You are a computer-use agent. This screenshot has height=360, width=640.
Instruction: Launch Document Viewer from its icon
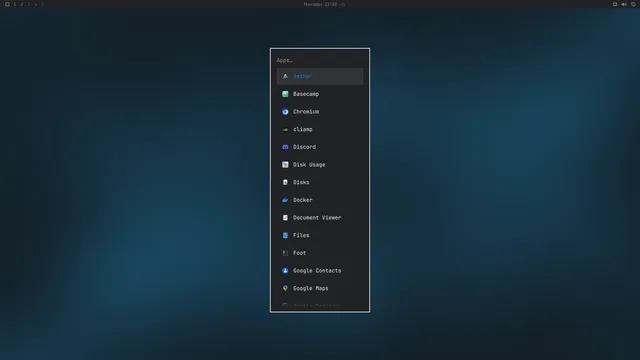point(285,218)
